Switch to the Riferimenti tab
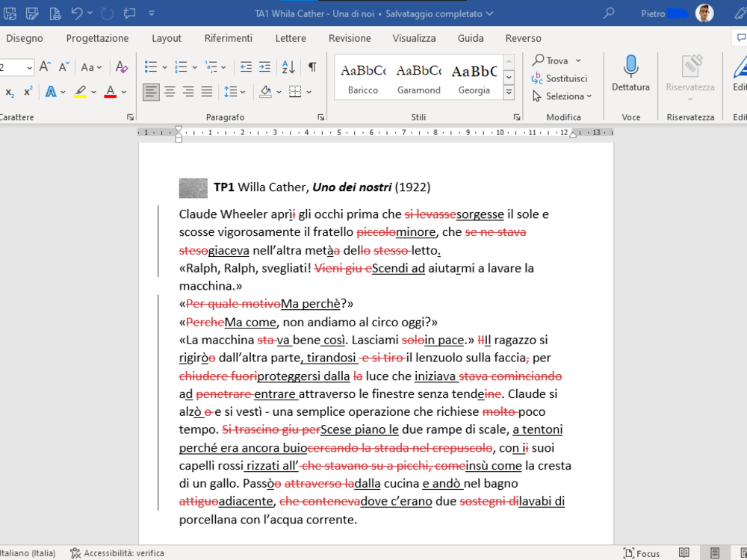This screenshot has height=560, width=747. [228, 38]
